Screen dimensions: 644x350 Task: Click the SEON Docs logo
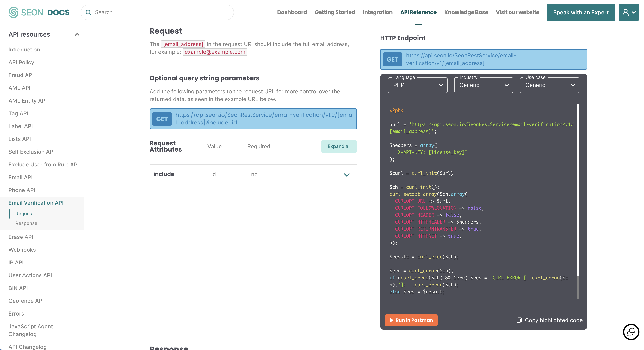39,12
